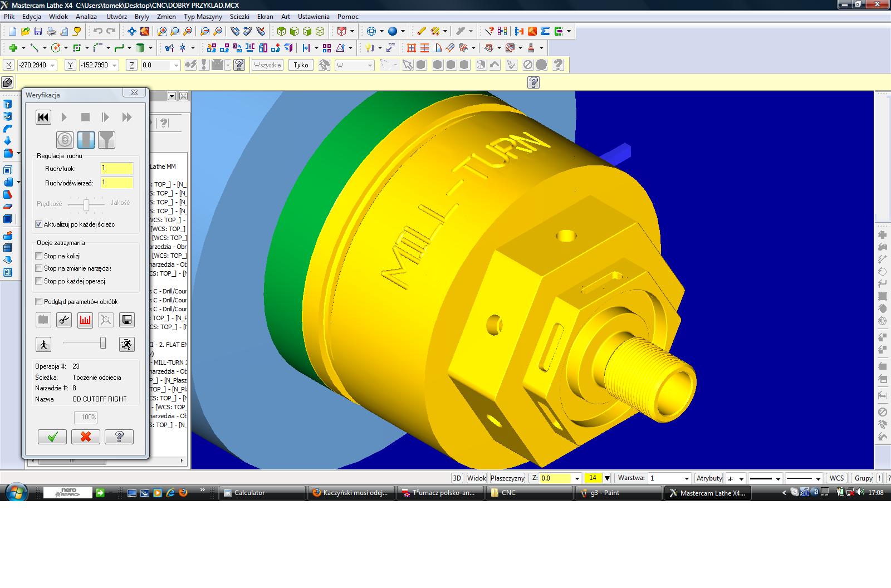
Task: Click the Undo arrow icon
Action: point(98,32)
